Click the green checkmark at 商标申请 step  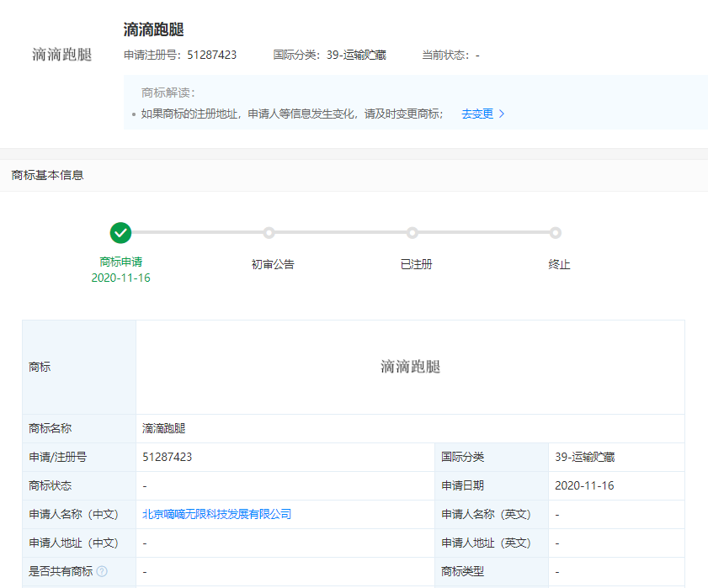click(120, 233)
